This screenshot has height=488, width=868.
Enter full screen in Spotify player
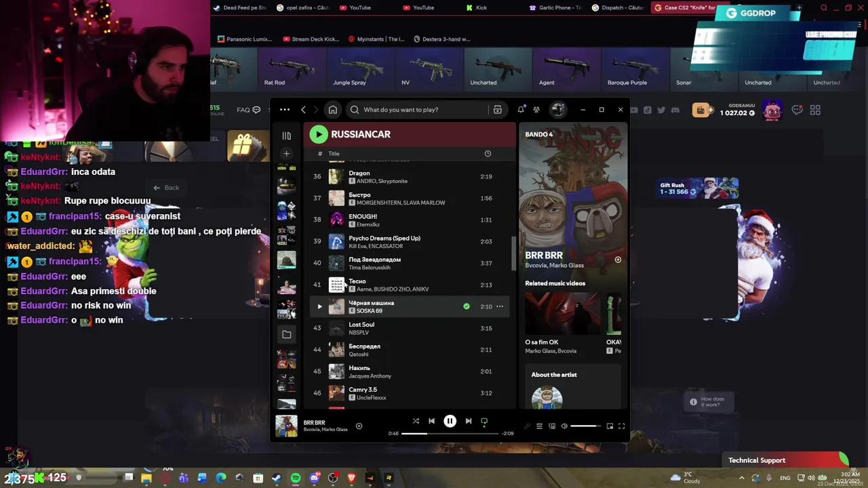(x=621, y=426)
